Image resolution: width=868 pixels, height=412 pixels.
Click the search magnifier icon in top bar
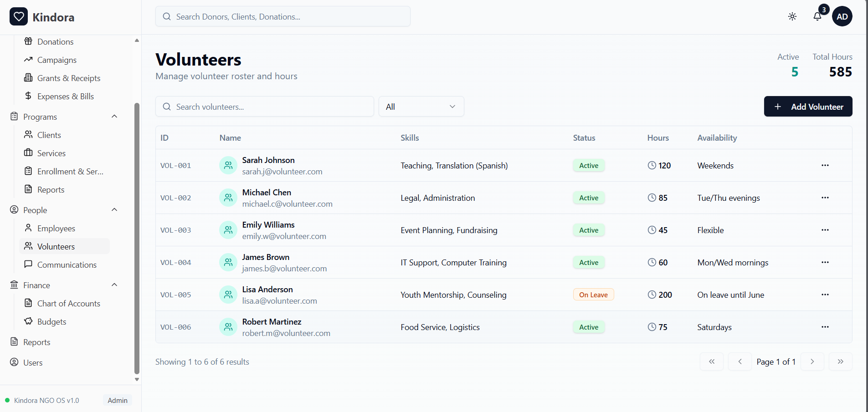167,16
